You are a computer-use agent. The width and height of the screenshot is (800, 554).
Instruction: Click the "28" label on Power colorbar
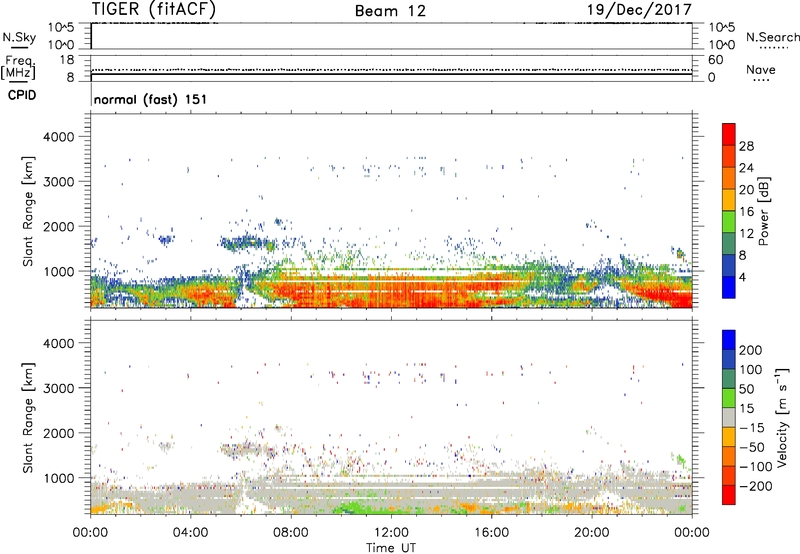tap(746, 146)
